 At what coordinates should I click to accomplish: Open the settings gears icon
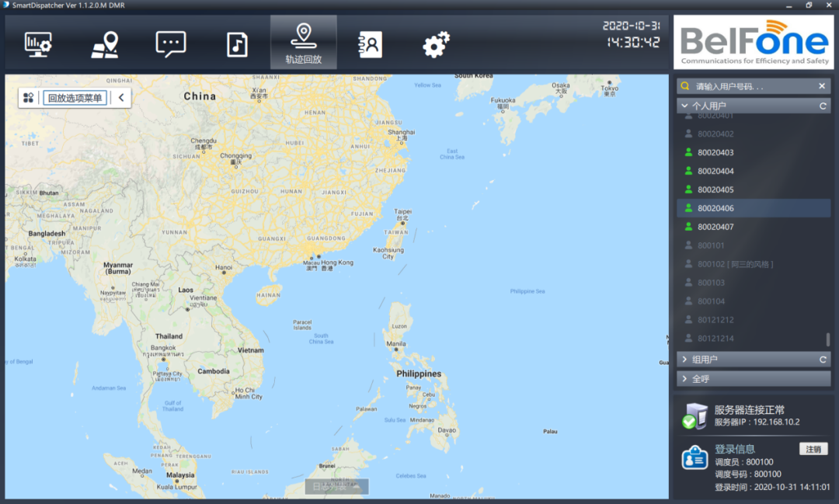pos(436,43)
